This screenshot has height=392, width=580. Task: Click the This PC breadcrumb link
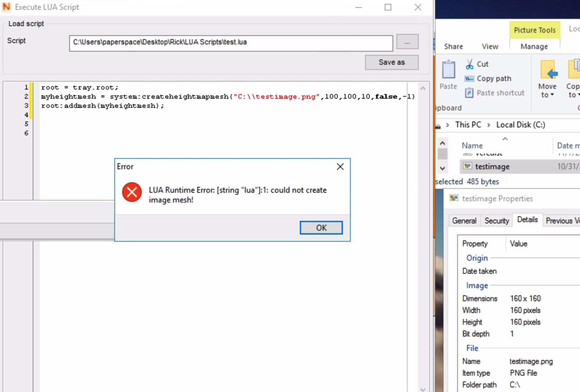pos(468,124)
